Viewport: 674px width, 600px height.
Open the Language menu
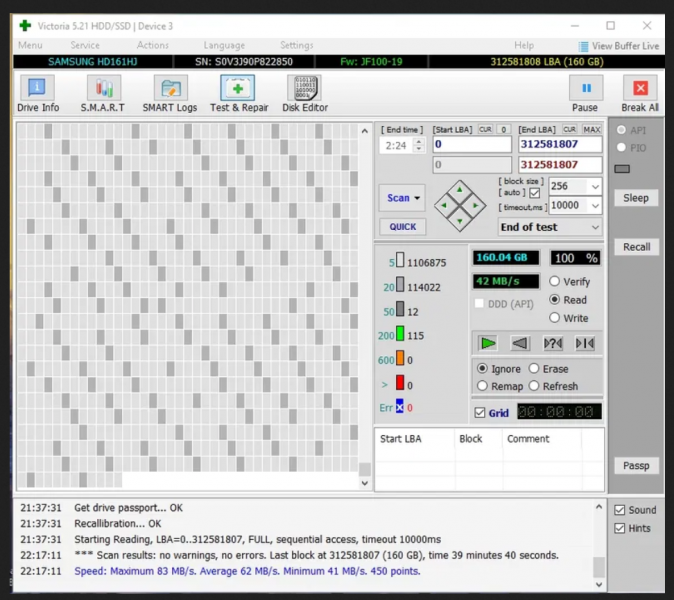click(223, 45)
